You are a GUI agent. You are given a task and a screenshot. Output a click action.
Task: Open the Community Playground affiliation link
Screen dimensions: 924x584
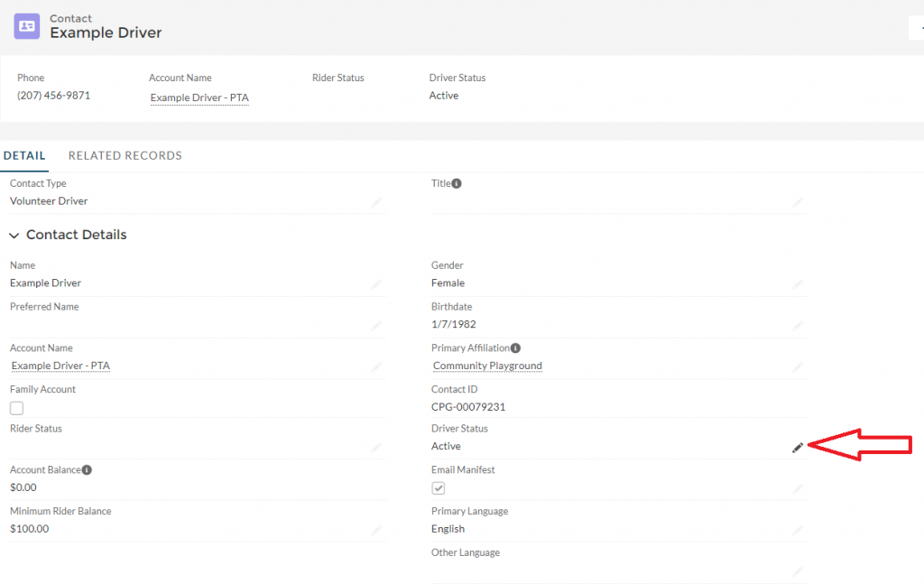tap(487, 366)
